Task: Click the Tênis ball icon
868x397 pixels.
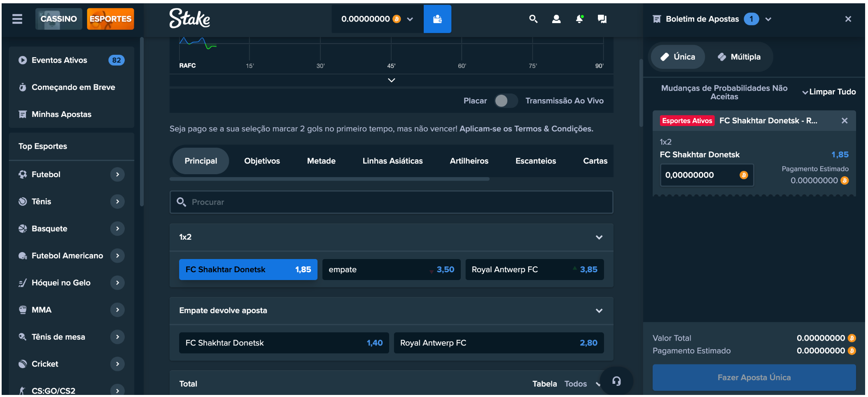Action: [23, 201]
